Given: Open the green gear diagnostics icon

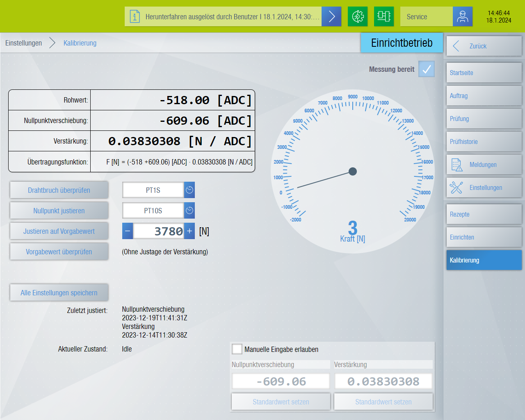Looking at the screenshot, I should click(358, 16).
